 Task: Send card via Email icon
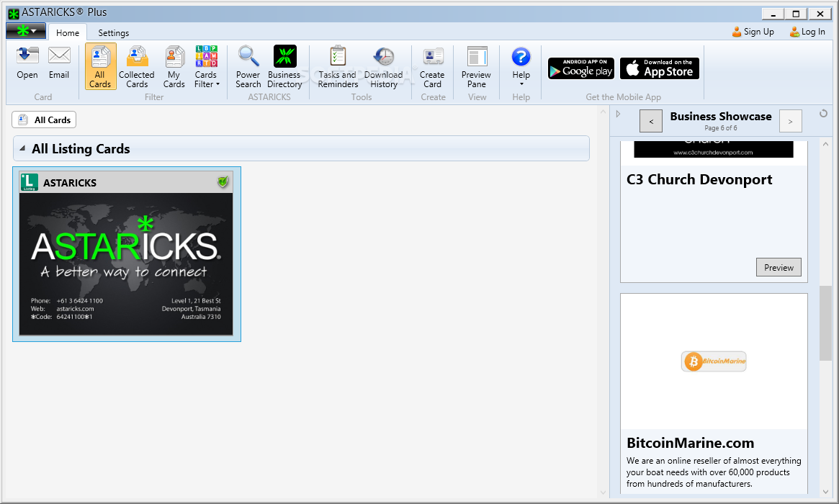(x=59, y=63)
